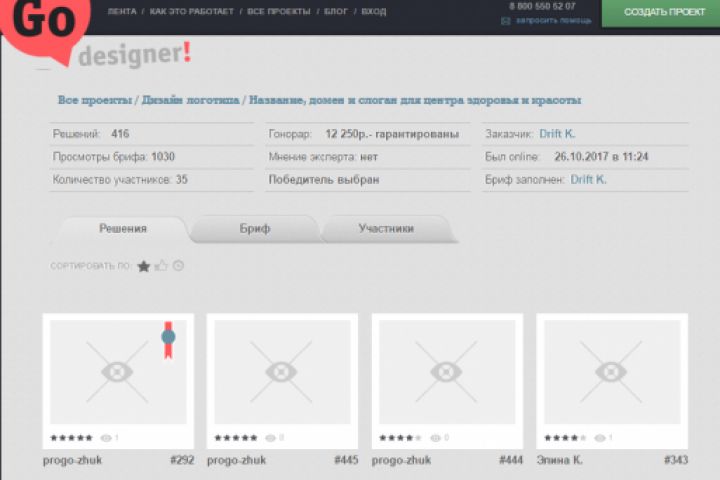Open Все проекты breadcrumb link
The image size is (720, 480).
tap(95, 100)
